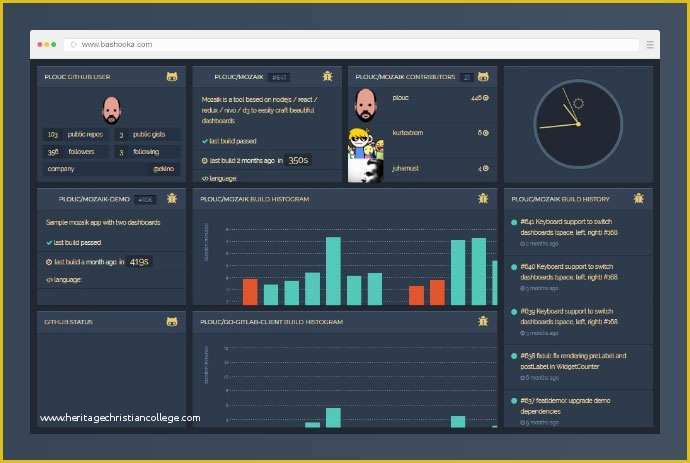Click the GitHub icon in GitHub Status widget
The height and width of the screenshot is (463, 690).
(x=172, y=322)
